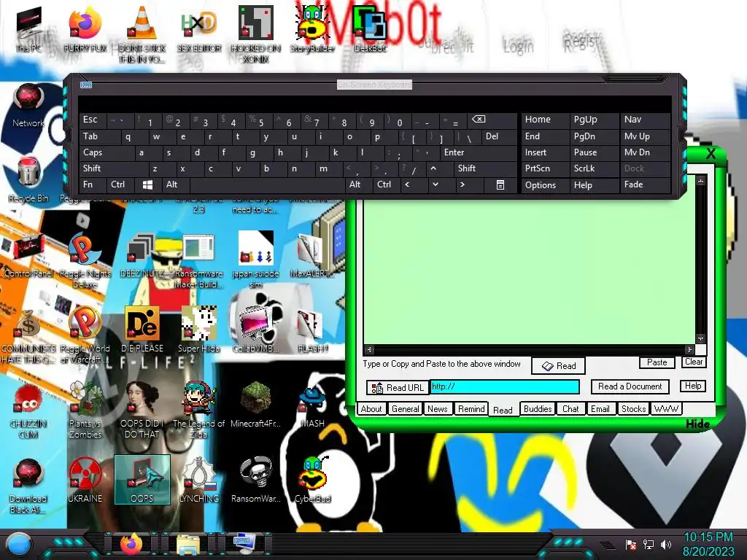
Task: Open FLASH!! desktop icon
Action: [x=312, y=330]
